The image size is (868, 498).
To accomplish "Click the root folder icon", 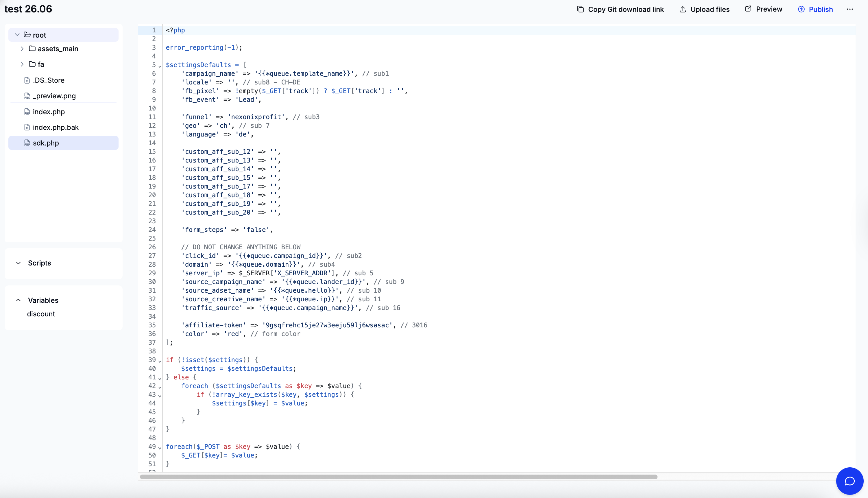I will [x=27, y=34].
